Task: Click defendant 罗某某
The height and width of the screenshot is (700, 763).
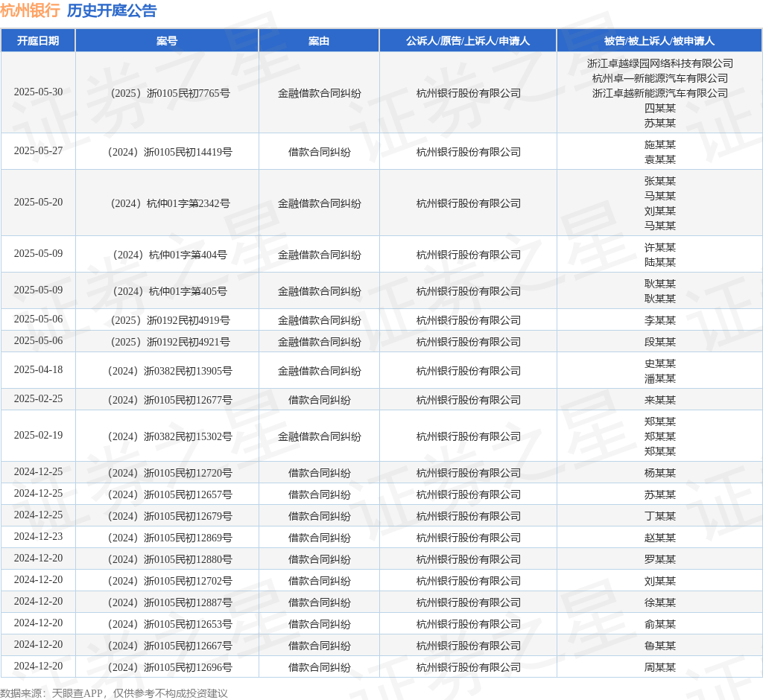Action: pyautogui.click(x=660, y=559)
